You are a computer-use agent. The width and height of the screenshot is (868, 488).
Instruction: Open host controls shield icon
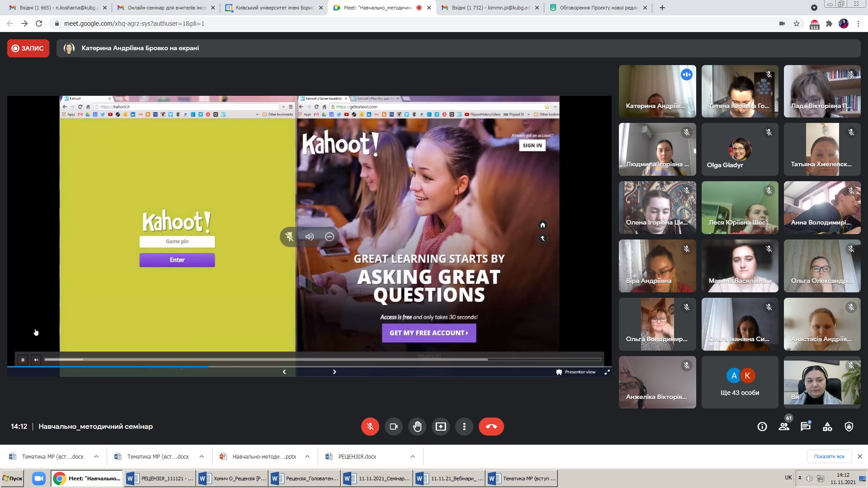point(849,427)
